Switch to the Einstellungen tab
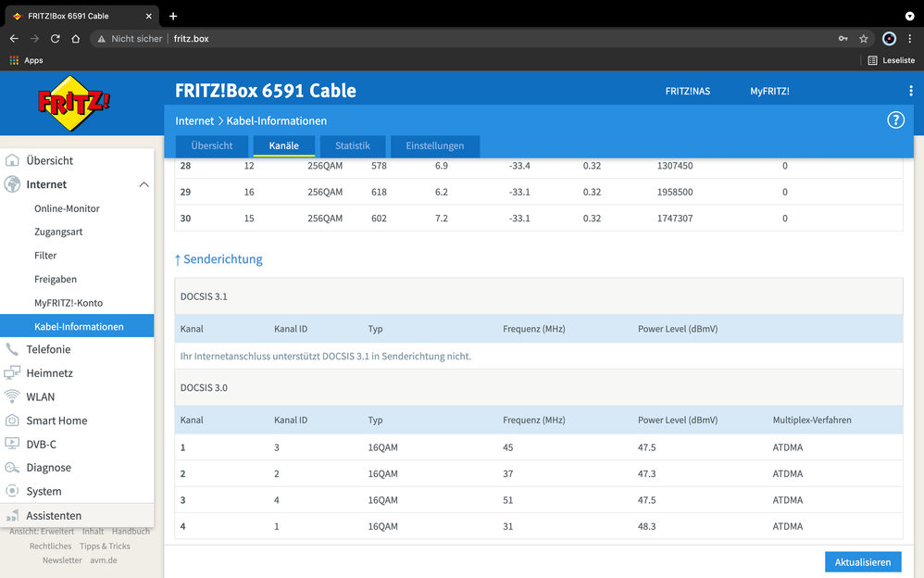Viewport: 924px width, 578px height. (434, 146)
